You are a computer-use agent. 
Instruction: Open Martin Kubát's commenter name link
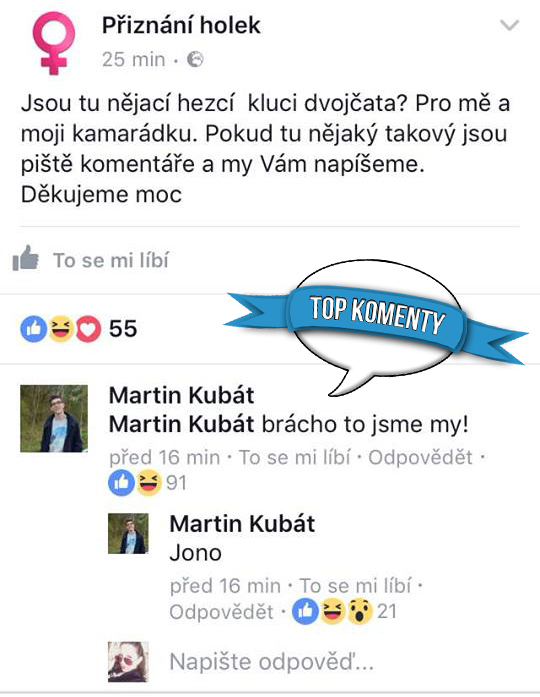click(x=182, y=395)
